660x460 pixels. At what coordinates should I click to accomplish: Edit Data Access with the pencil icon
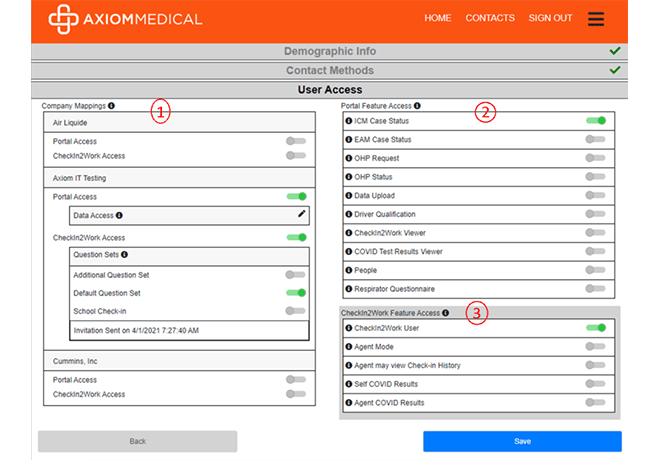(301, 214)
